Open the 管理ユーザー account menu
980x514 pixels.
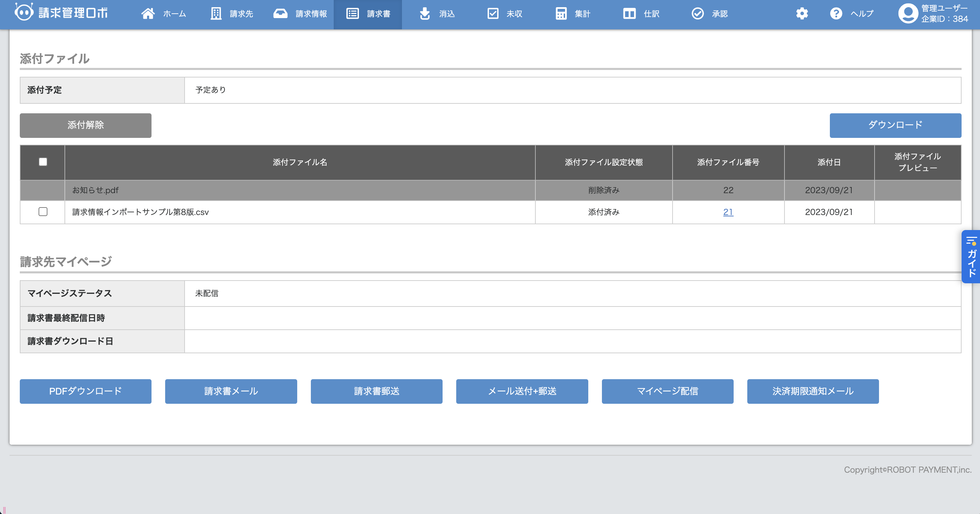coord(933,14)
